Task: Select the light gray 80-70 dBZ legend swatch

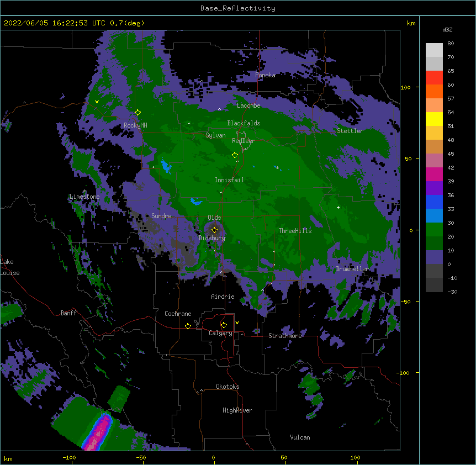Action: 434,50
